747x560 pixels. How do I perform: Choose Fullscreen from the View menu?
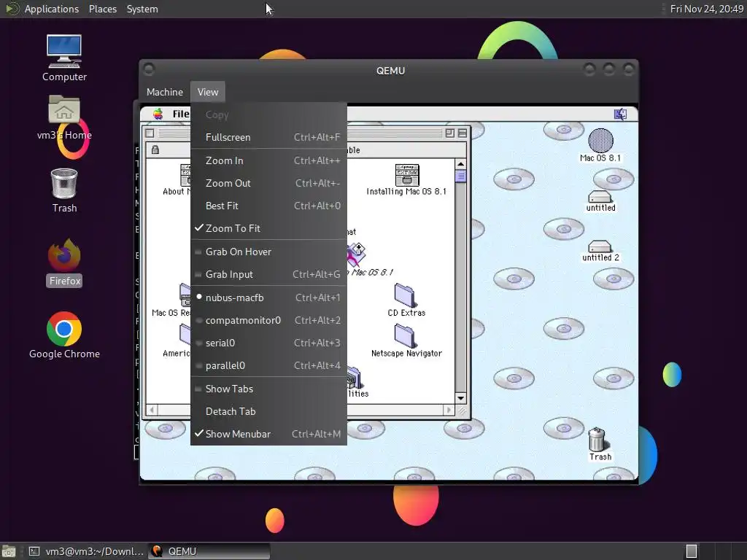(268, 137)
